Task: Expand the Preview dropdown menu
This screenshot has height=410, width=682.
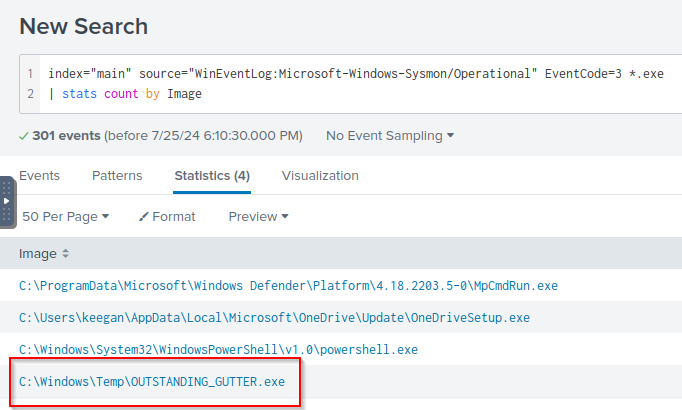Action: tap(258, 217)
